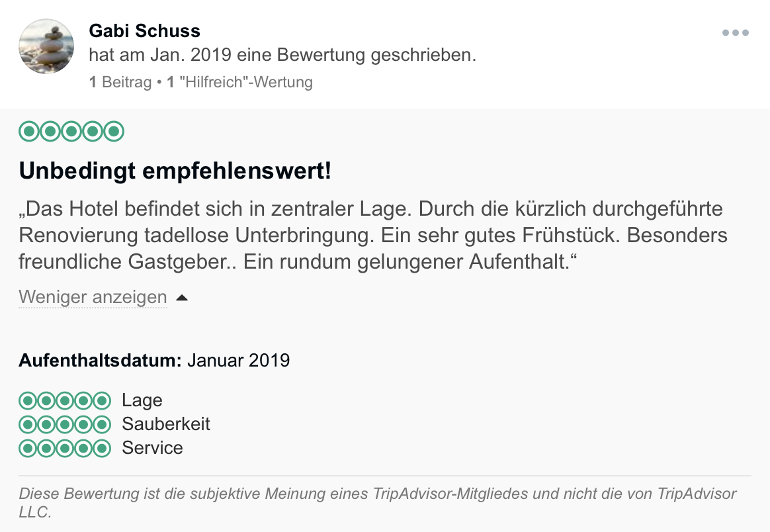The image size is (770, 532).
Task: Click the Service rating bubbles
Action: click(x=65, y=448)
